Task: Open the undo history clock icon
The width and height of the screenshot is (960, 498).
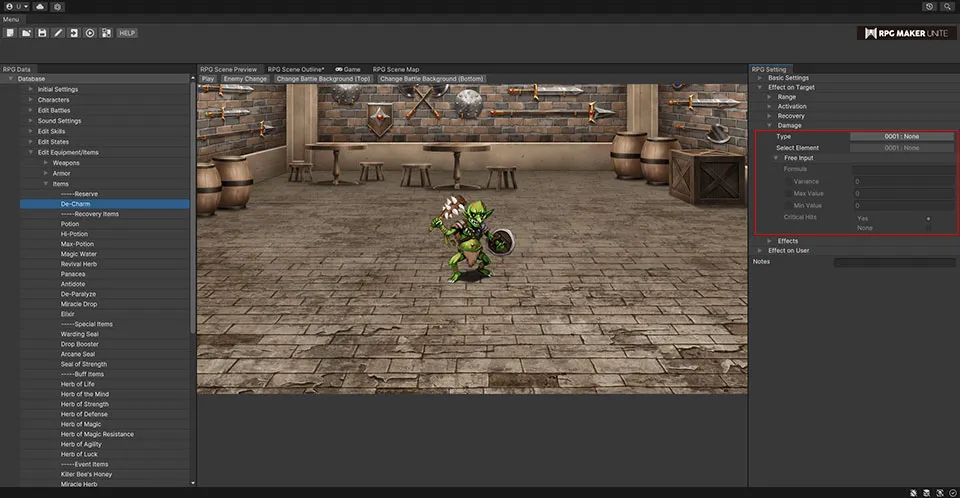Action: pyautogui.click(x=929, y=6)
